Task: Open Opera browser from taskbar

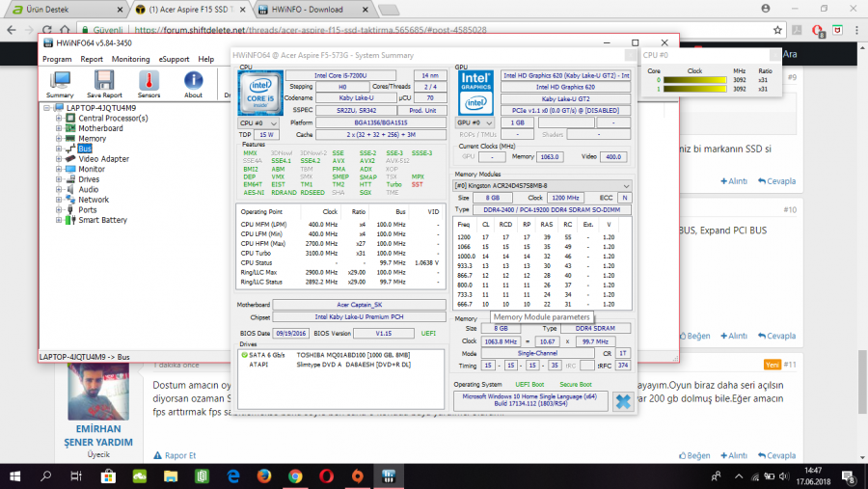Action: (327, 476)
